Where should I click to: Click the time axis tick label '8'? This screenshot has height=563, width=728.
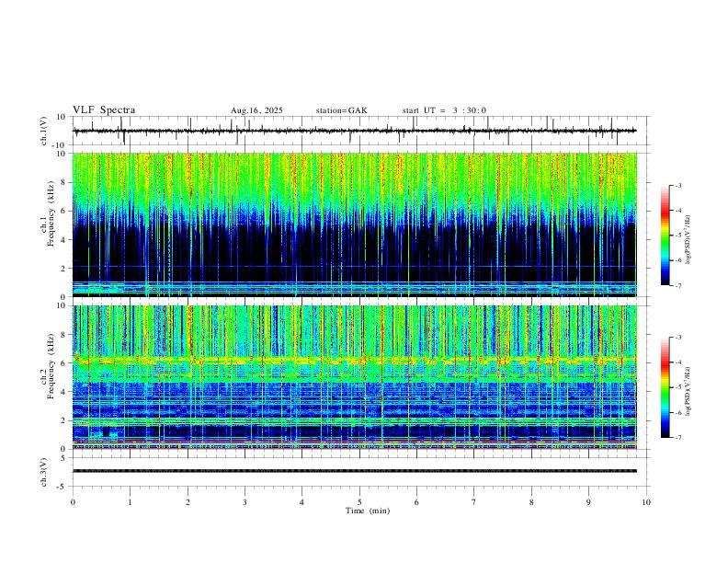(531, 502)
